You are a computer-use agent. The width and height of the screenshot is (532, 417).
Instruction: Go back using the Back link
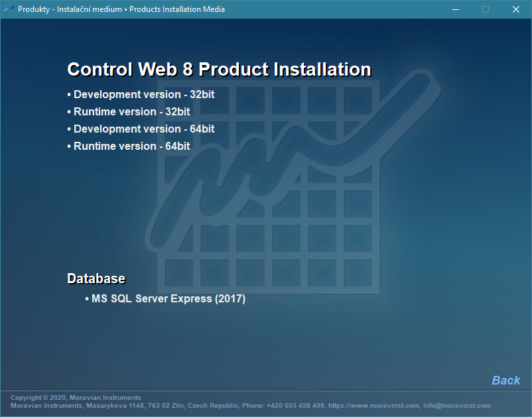pos(505,380)
